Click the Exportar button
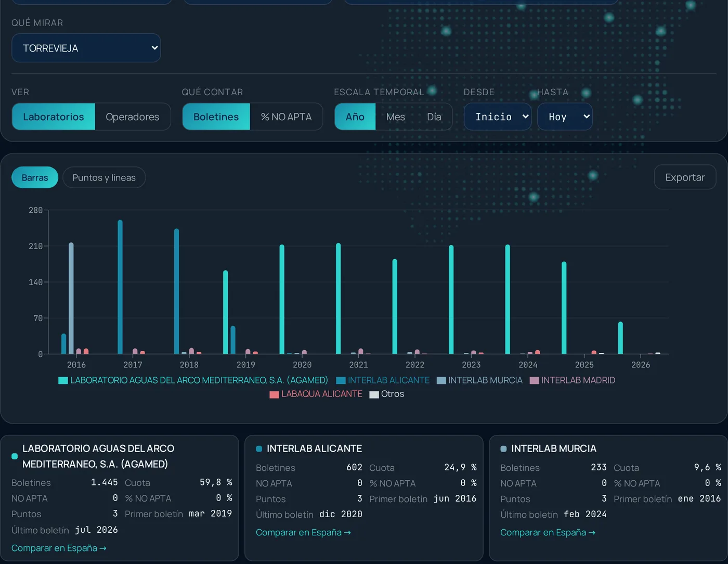This screenshot has width=728, height=564. [x=685, y=177]
